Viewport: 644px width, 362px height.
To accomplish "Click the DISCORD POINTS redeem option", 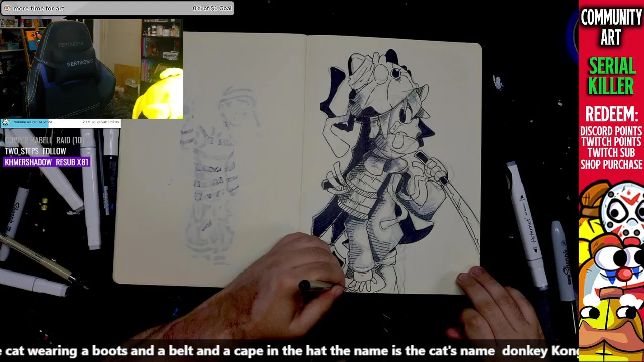I will pos(611,131).
